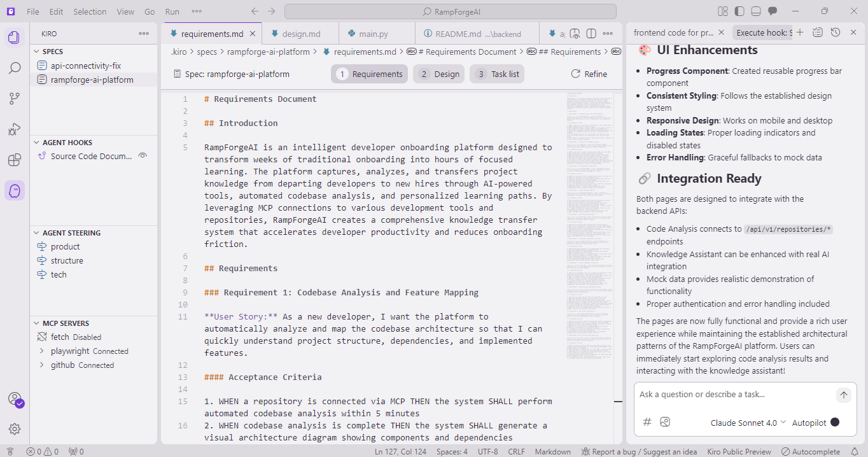The width and height of the screenshot is (868, 457).
Task: Click the editor minimap
Action: (589, 226)
